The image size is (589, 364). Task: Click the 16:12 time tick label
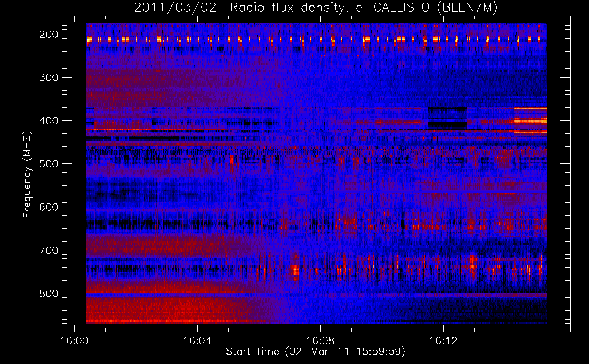click(443, 341)
